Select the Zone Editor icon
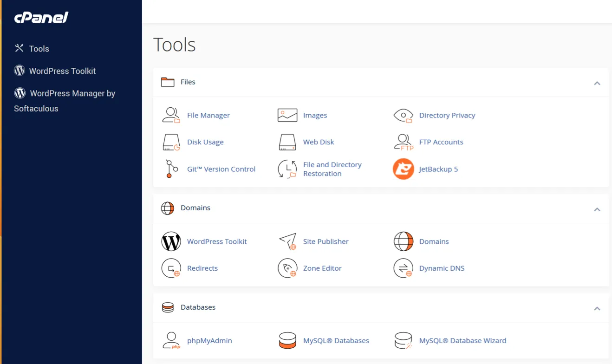 [287, 268]
